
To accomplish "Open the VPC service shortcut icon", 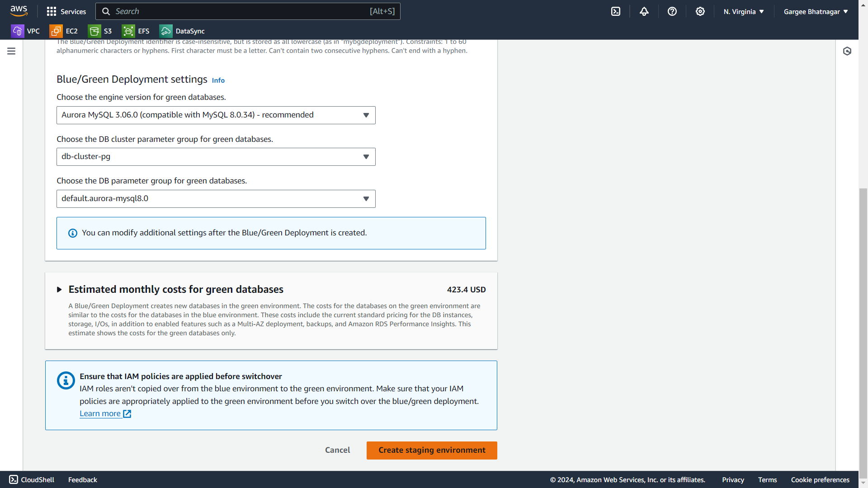I will point(18,31).
